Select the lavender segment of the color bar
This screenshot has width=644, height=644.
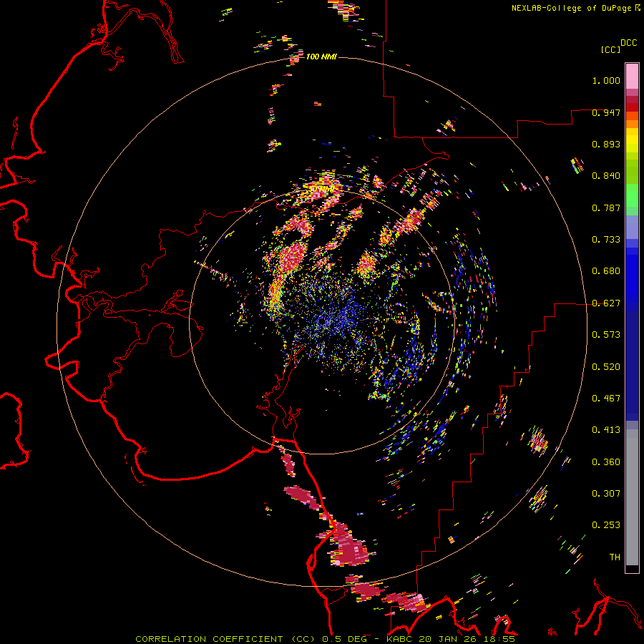coord(632,227)
